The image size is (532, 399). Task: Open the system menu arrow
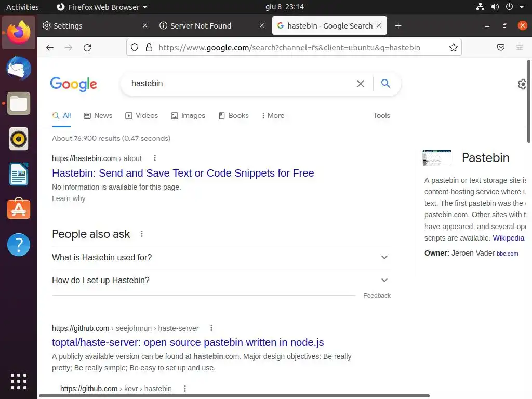click(x=522, y=7)
